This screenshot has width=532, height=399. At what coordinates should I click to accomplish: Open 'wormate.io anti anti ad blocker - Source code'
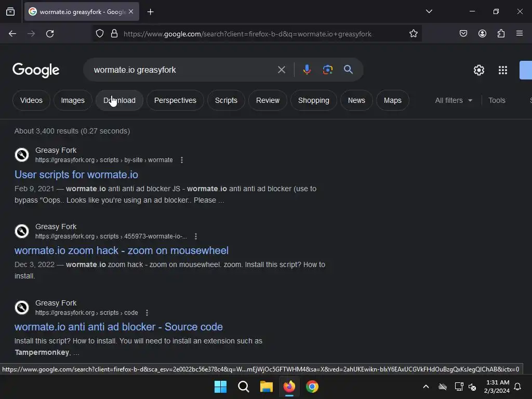click(x=119, y=327)
